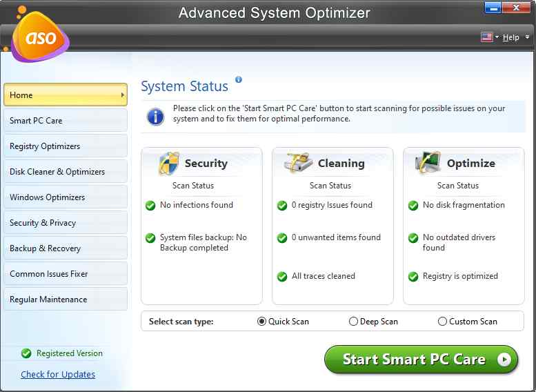Go to Backup & Recovery
Image resolution: width=536 pixels, height=392 pixels.
(66, 248)
